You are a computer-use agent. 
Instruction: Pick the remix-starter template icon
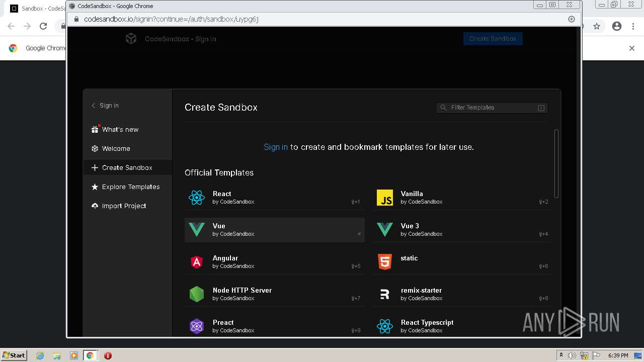pos(385,294)
